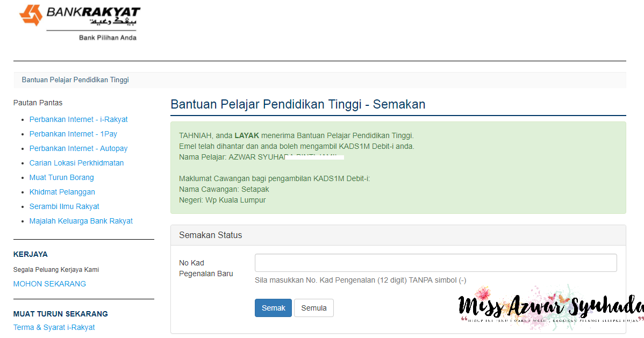Select the 'MUAT TURUN SEKARANG' heading

tap(60, 314)
